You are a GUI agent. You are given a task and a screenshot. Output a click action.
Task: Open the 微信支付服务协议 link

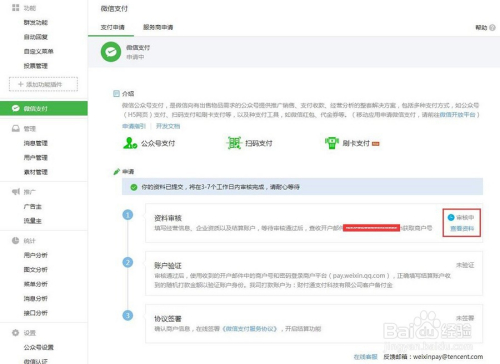point(250,329)
